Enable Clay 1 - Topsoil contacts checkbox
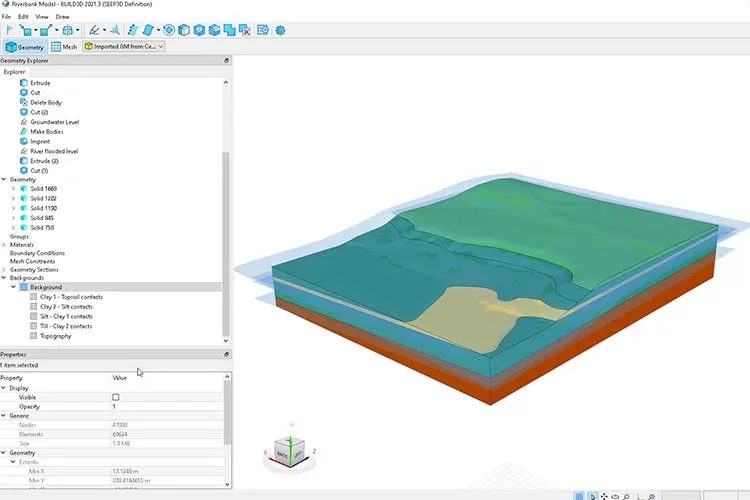750x500 pixels. click(33, 297)
